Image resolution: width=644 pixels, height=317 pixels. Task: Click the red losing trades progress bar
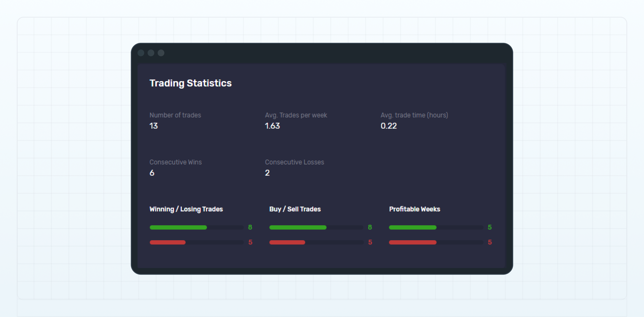coord(167,242)
